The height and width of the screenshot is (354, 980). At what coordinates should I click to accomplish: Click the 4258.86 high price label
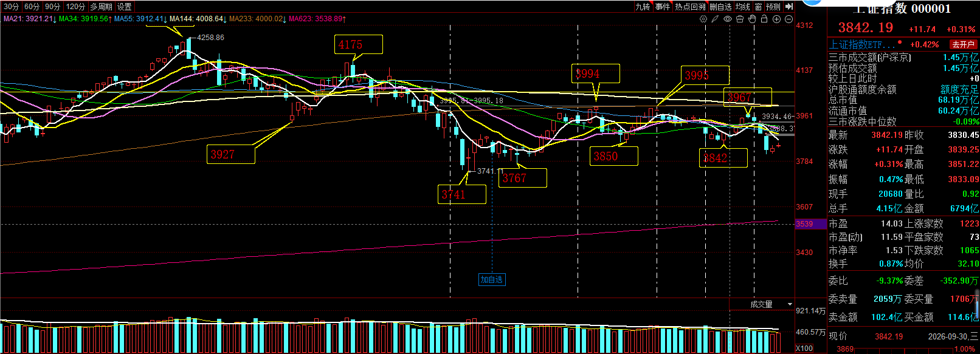coord(210,38)
